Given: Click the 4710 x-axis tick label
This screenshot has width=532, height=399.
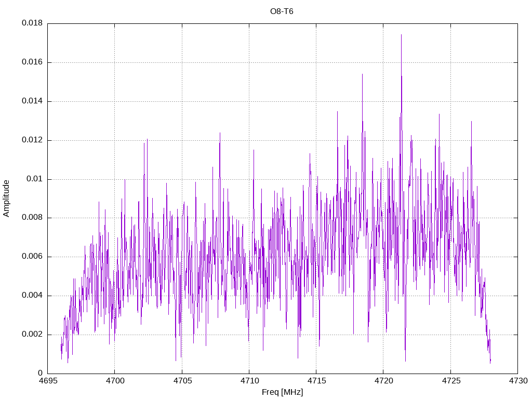Looking at the screenshot, I should coord(249,381).
